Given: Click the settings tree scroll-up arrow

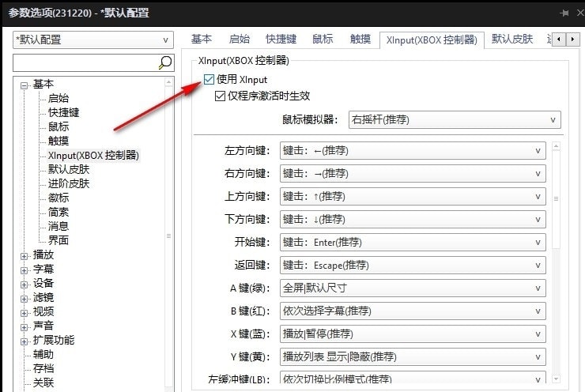Looking at the screenshot, I should 168,81.
